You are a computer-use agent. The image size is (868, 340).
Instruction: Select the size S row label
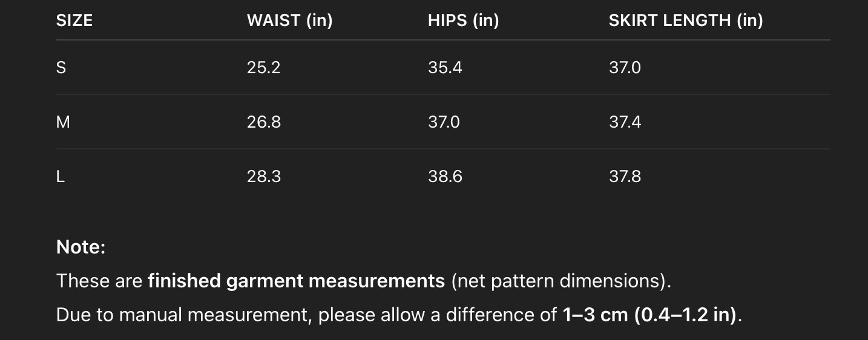(x=61, y=68)
